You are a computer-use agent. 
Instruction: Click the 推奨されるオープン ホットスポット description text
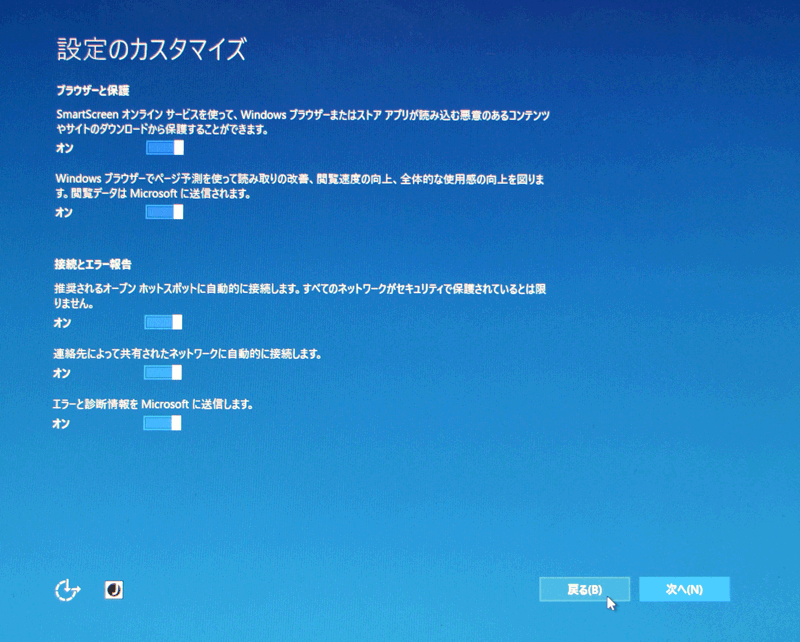[300, 296]
